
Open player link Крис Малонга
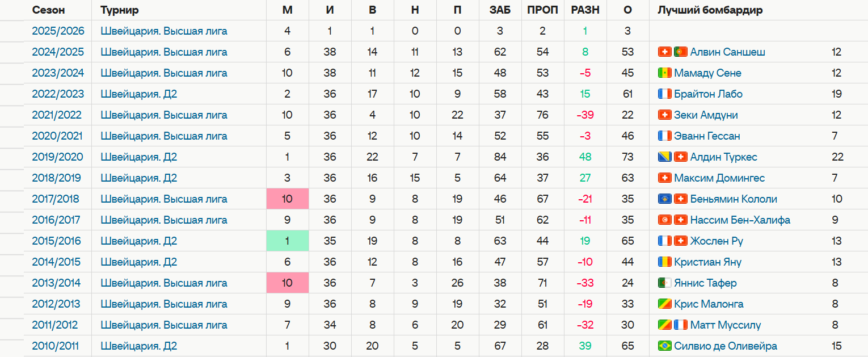(709, 304)
